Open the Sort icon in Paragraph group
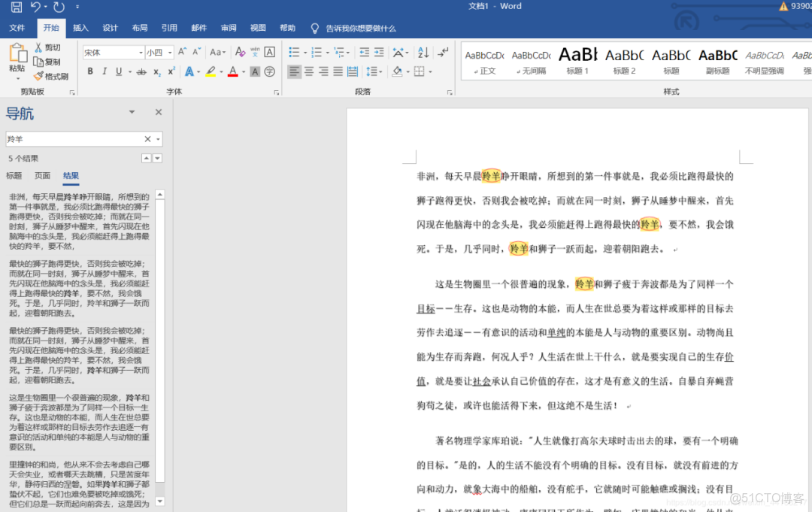This screenshot has height=512, width=812. pos(423,51)
